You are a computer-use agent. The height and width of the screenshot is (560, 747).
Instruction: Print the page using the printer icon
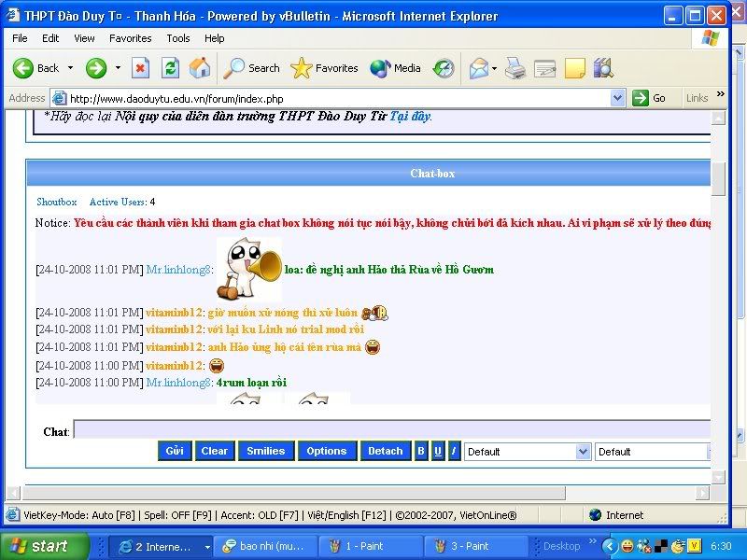tap(515, 68)
